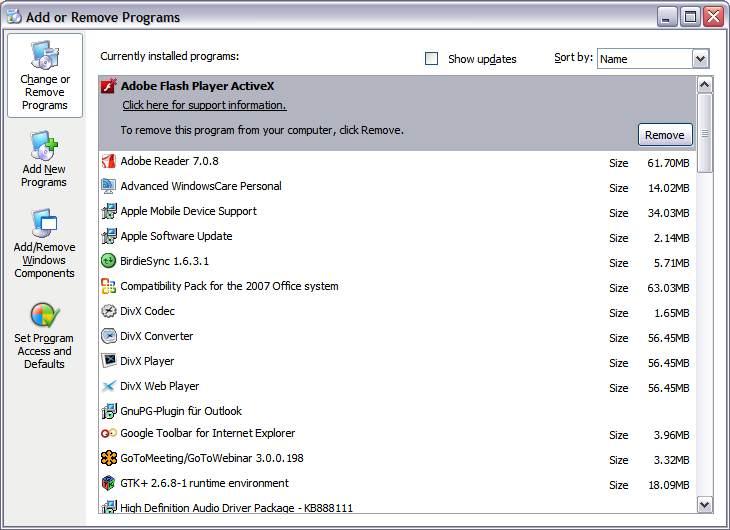Select GTK+ 2.6.8-1 runtime environment entry
The height and width of the screenshot is (530, 730).
tap(204, 483)
